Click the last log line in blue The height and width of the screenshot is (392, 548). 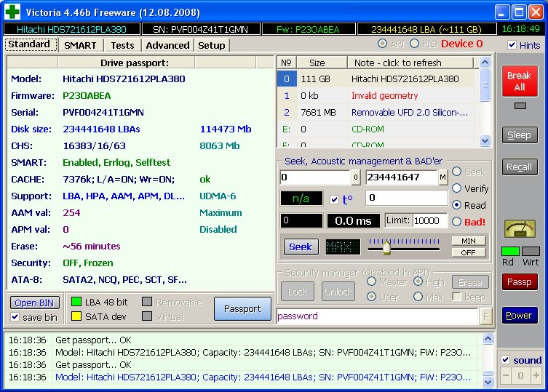[x=263, y=377]
